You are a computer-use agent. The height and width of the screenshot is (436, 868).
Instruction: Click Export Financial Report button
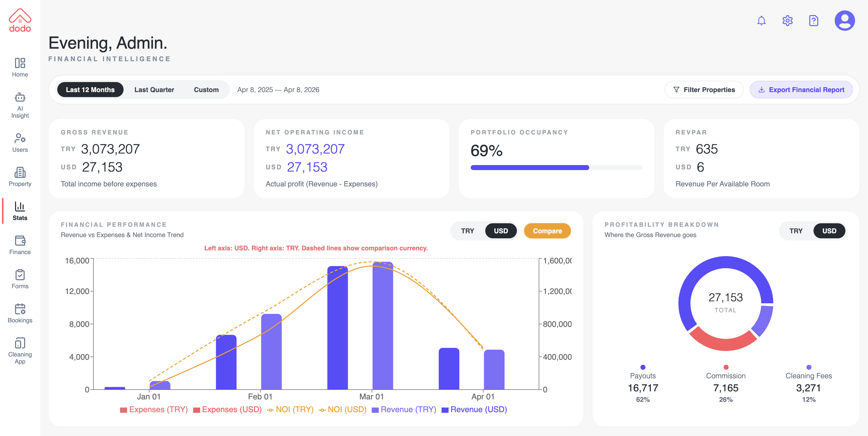coord(801,90)
